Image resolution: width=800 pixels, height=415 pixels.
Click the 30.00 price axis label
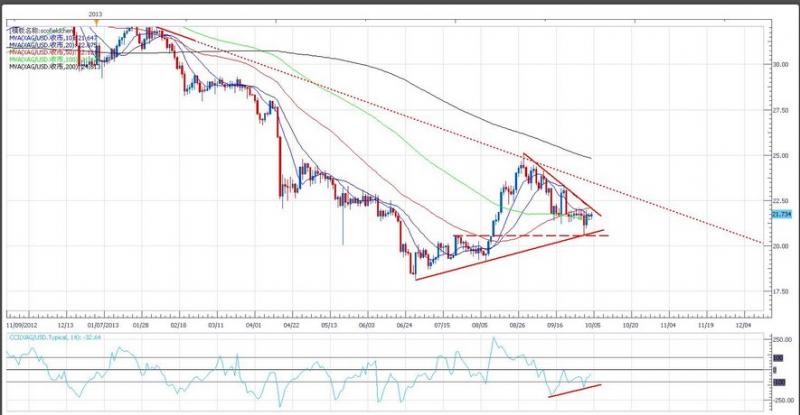(782, 64)
